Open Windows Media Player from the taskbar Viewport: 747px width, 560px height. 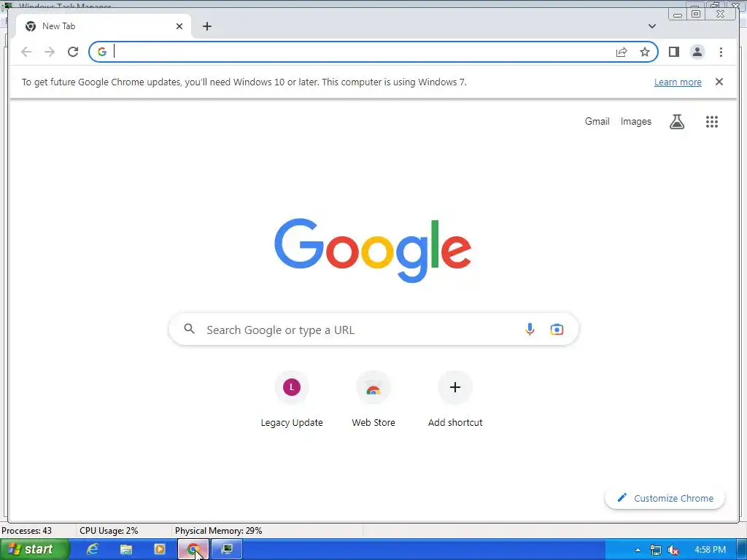click(x=160, y=549)
